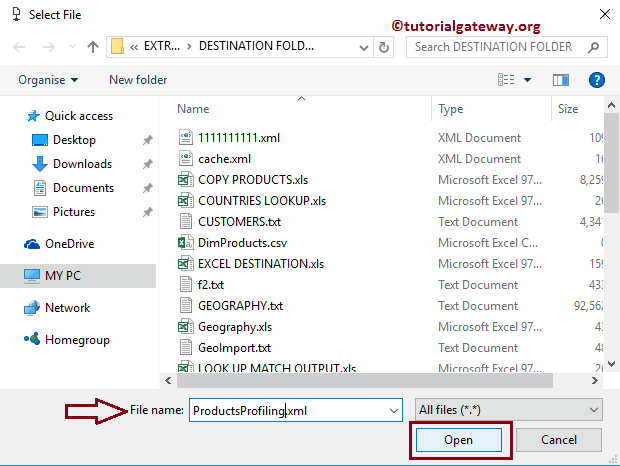This screenshot has width=620, height=466.
Task: Toggle the preview pane
Action: [x=561, y=80]
